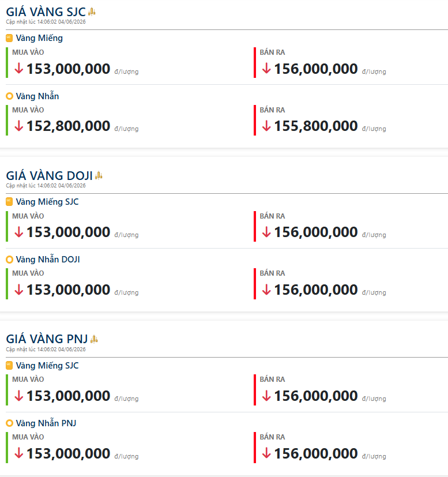Open the chart icon beside GIÁ VÀNG PNJ
The height and width of the screenshot is (477, 448).
click(x=94, y=339)
